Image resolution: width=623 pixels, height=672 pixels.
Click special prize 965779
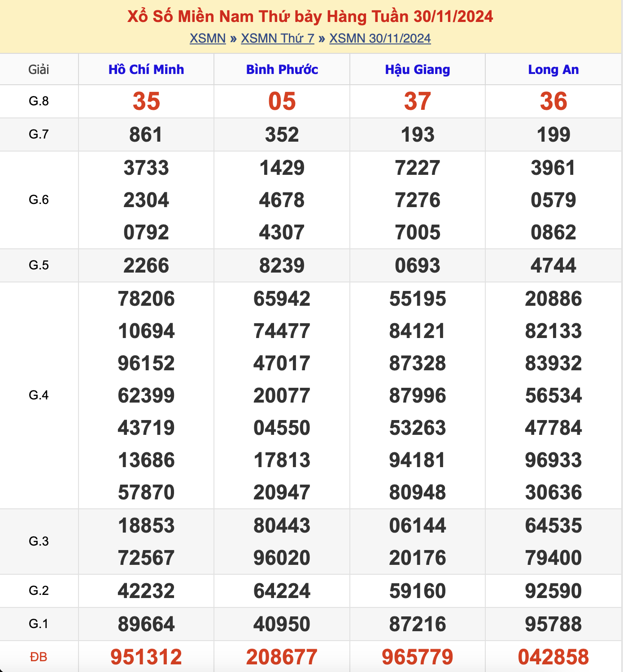tap(418, 657)
